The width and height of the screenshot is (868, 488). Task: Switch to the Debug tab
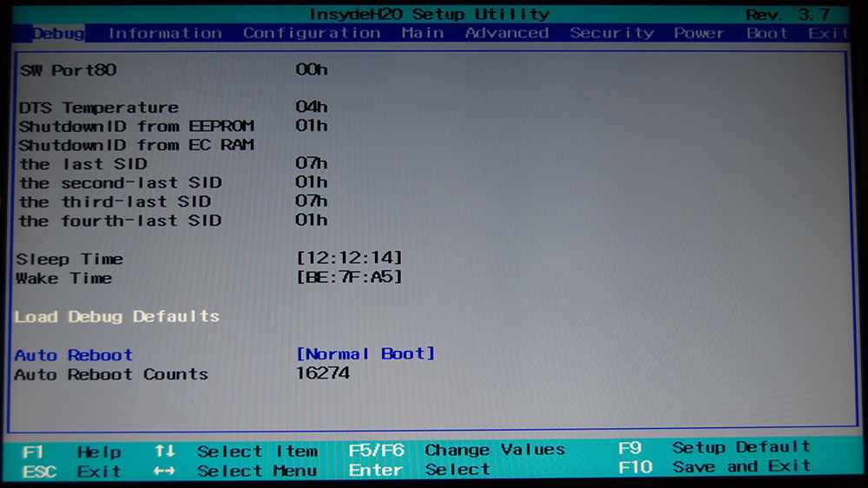tap(59, 33)
